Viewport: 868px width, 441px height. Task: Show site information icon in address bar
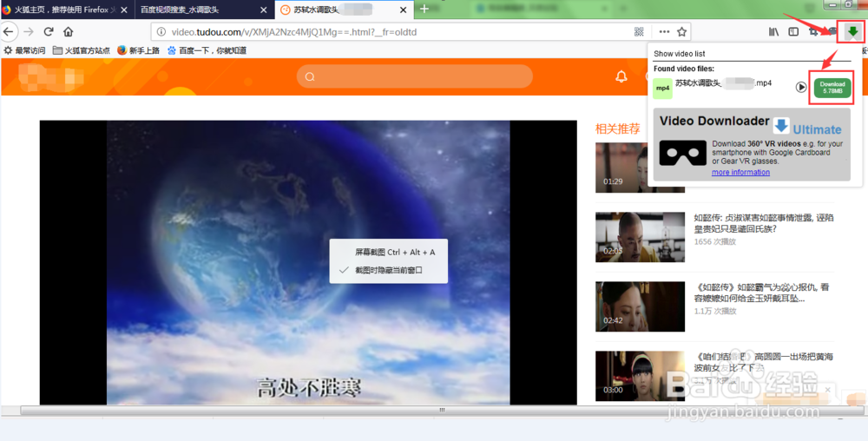[161, 32]
